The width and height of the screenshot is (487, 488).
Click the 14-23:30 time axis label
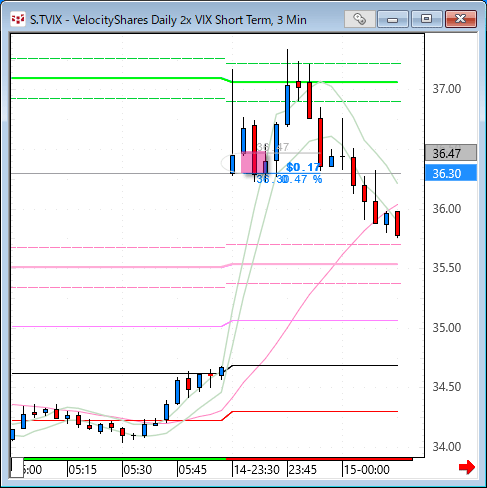(x=257, y=470)
